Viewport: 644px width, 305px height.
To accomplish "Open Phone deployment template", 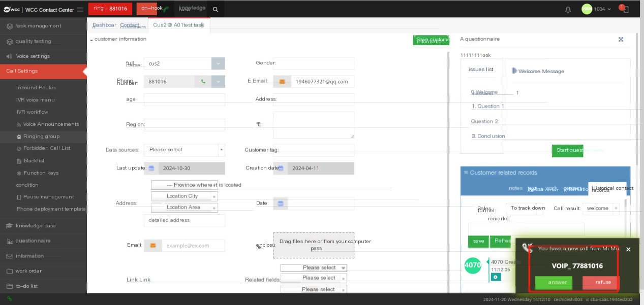I will tap(51, 209).
